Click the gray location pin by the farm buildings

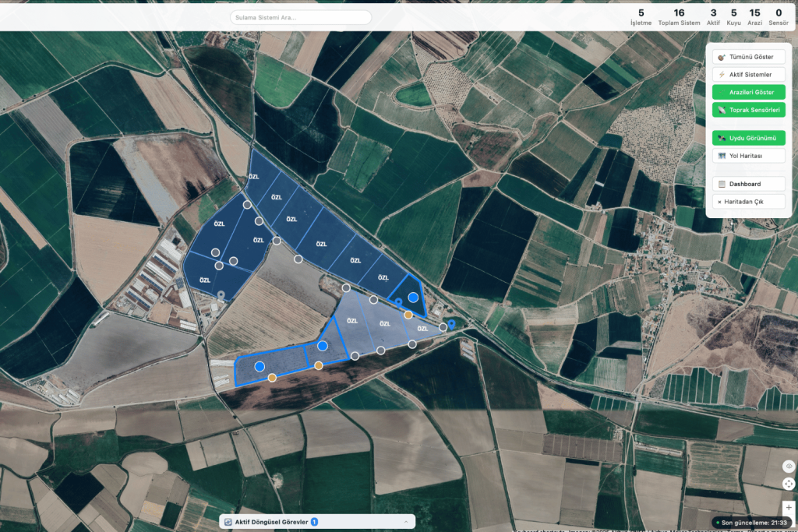click(221, 295)
